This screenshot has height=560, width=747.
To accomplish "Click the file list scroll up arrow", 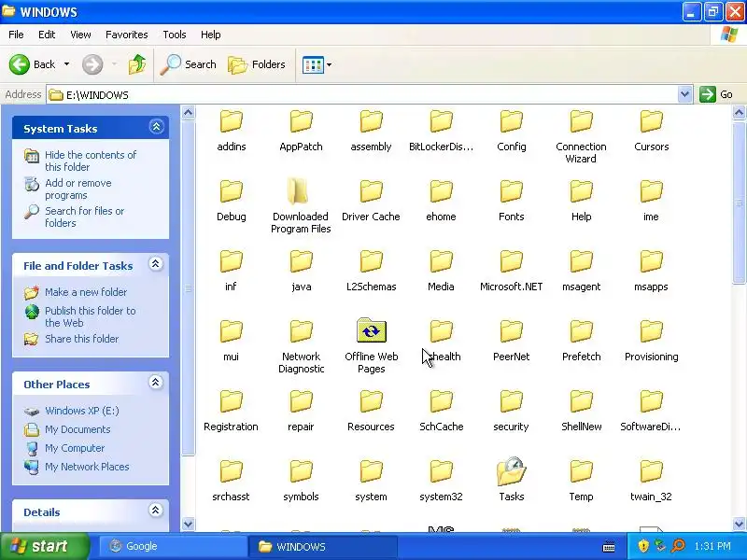I will (739, 112).
